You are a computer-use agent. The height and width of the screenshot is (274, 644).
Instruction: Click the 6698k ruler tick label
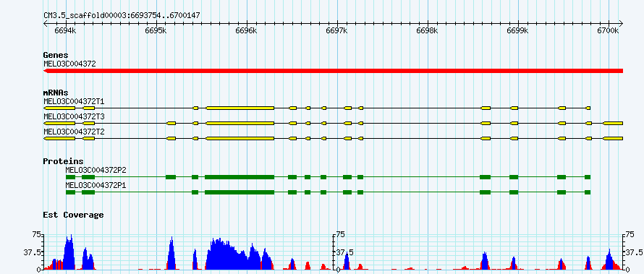click(x=427, y=31)
